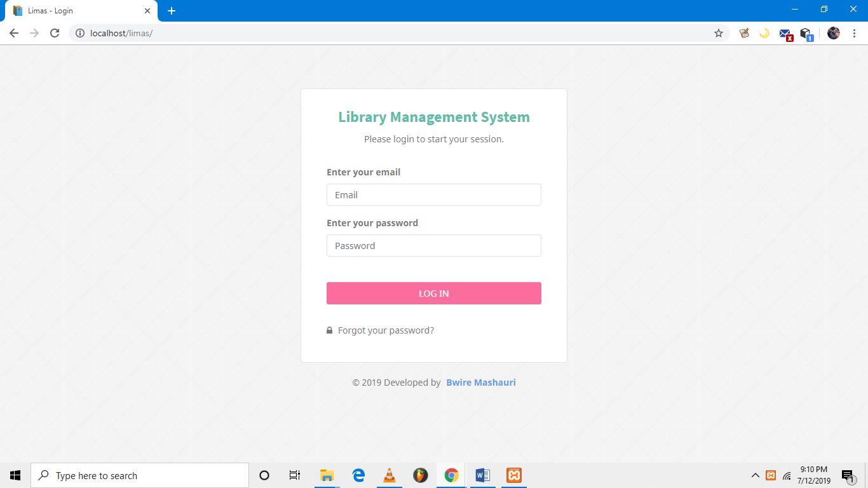Launch Cortana from the taskbar circle
This screenshot has height=488, width=868.
pyautogui.click(x=264, y=475)
